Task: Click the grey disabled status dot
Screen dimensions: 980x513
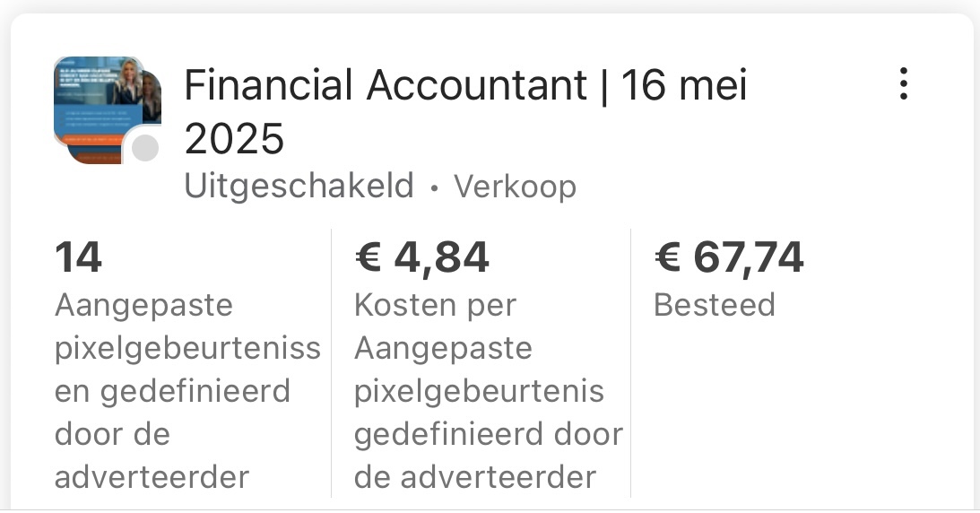Action: (145, 149)
